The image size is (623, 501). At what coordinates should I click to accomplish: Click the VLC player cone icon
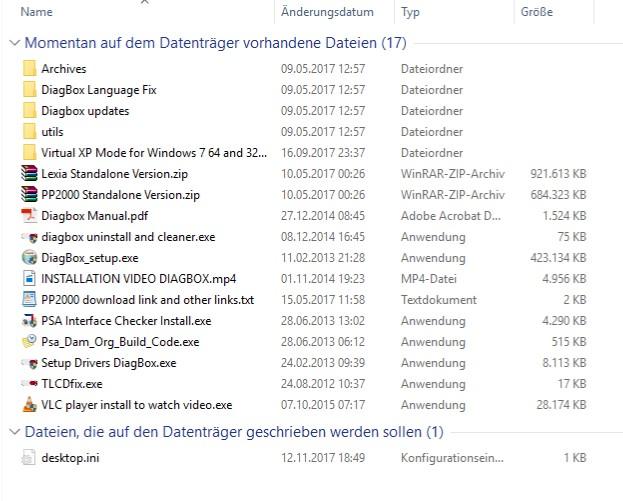[29, 404]
